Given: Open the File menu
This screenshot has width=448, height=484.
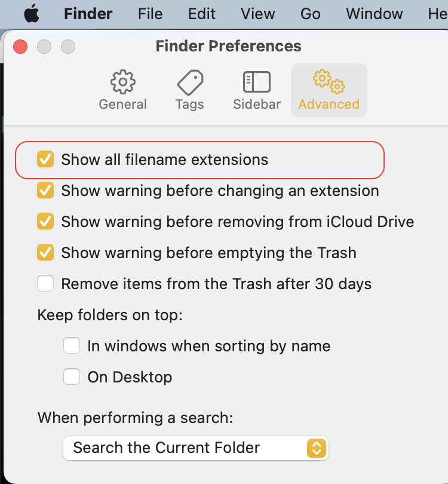Looking at the screenshot, I should (150, 14).
